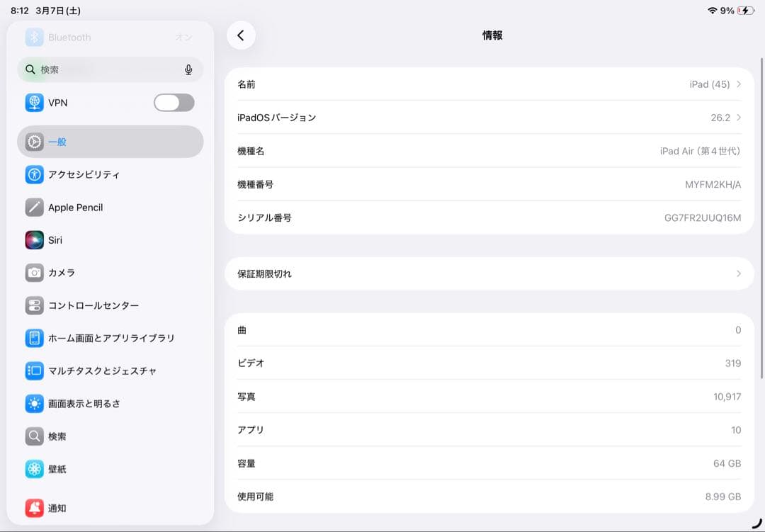Image resolution: width=765 pixels, height=532 pixels.
Task: Open the 保証期限切れ row chevron
Action: point(739,274)
